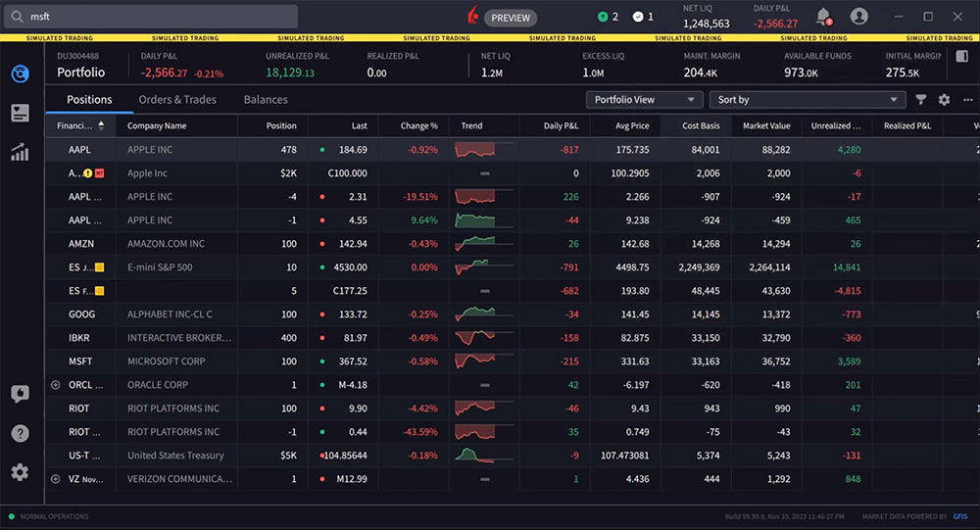Image resolution: width=980 pixels, height=530 pixels.
Task: Click the PREVIEW button
Action: pyautogui.click(x=511, y=18)
